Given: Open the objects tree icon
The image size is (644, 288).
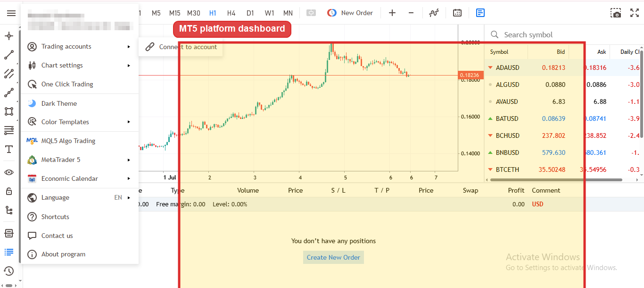Looking at the screenshot, I should pos(8,210).
